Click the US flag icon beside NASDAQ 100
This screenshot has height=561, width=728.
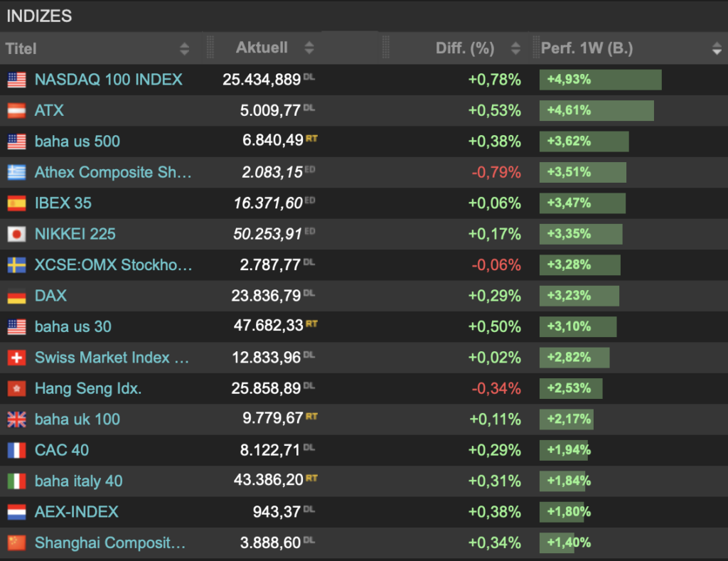18,80
